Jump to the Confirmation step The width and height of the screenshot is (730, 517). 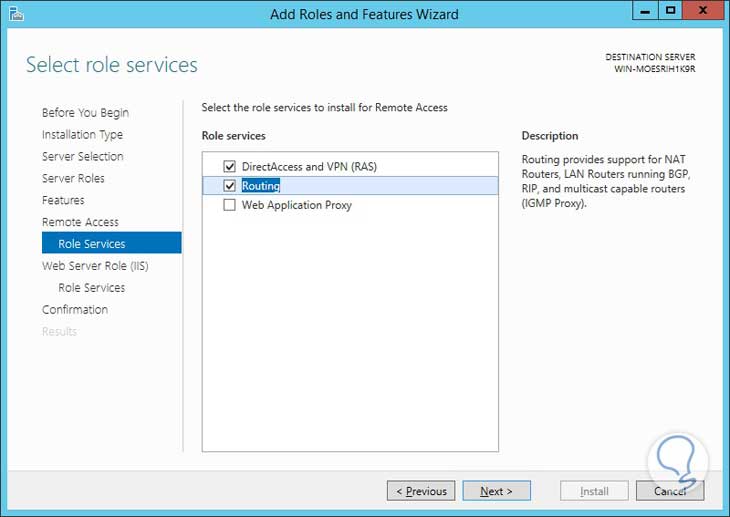point(75,310)
